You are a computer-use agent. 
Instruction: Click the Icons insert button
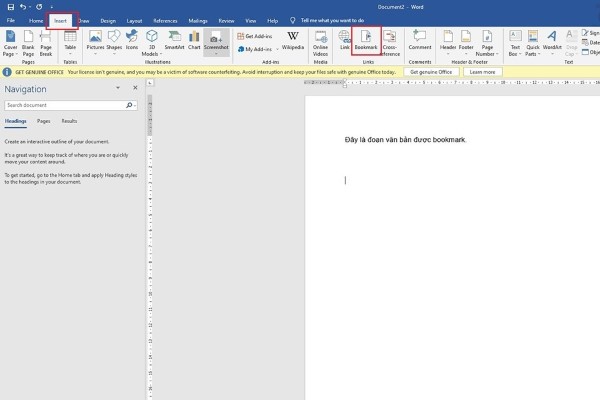[x=132, y=46]
